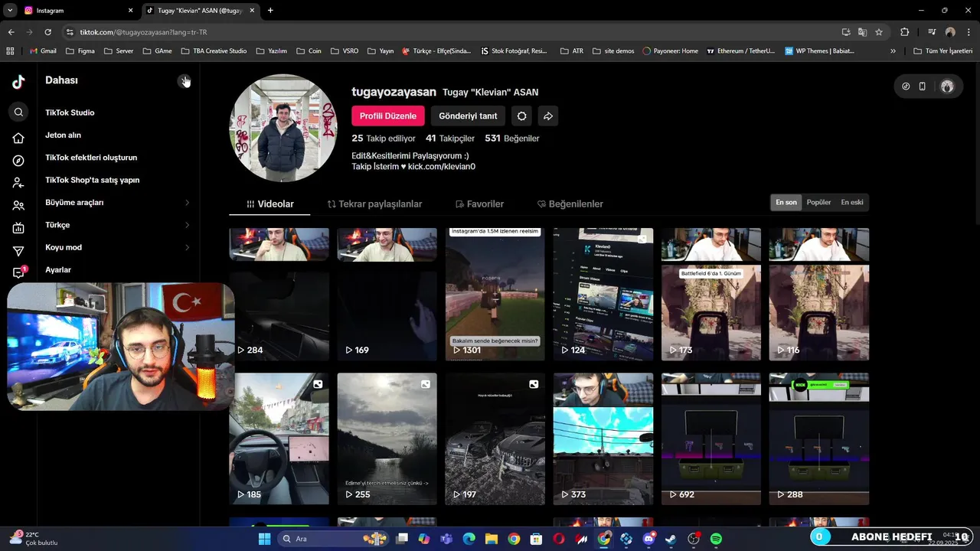Open weather widget on taskbar

click(x=34, y=539)
